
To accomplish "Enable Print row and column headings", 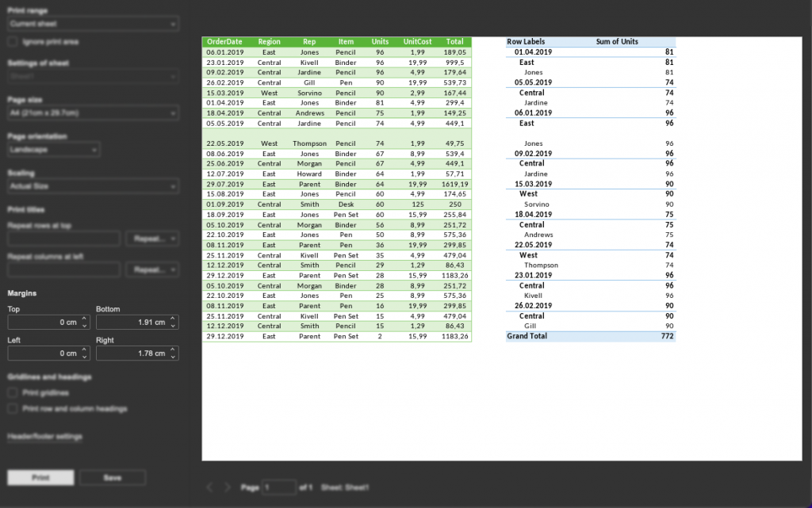I will [12, 408].
